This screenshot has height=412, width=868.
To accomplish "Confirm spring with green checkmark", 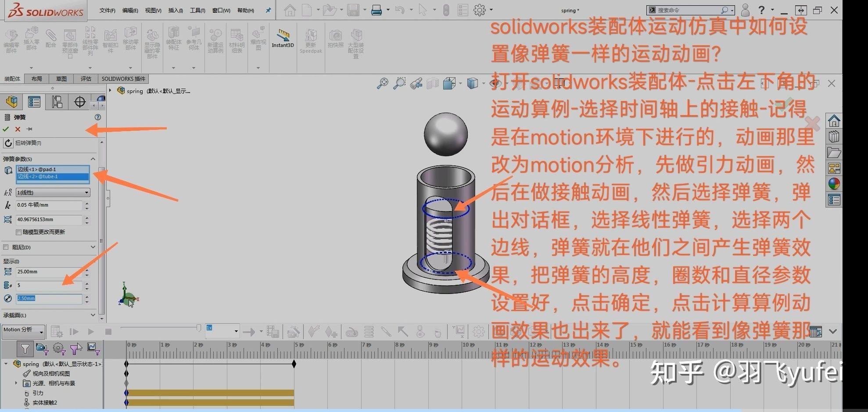I will 6,129.
